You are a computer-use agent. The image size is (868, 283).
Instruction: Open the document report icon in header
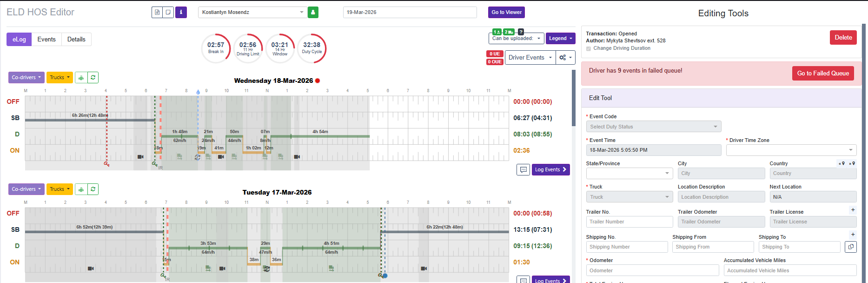[157, 12]
